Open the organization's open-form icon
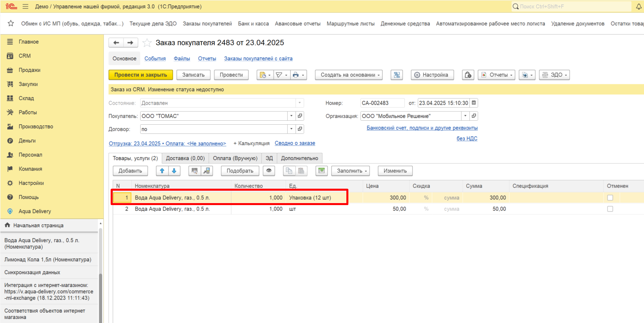The height and width of the screenshot is (323, 644). click(x=474, y=116)
